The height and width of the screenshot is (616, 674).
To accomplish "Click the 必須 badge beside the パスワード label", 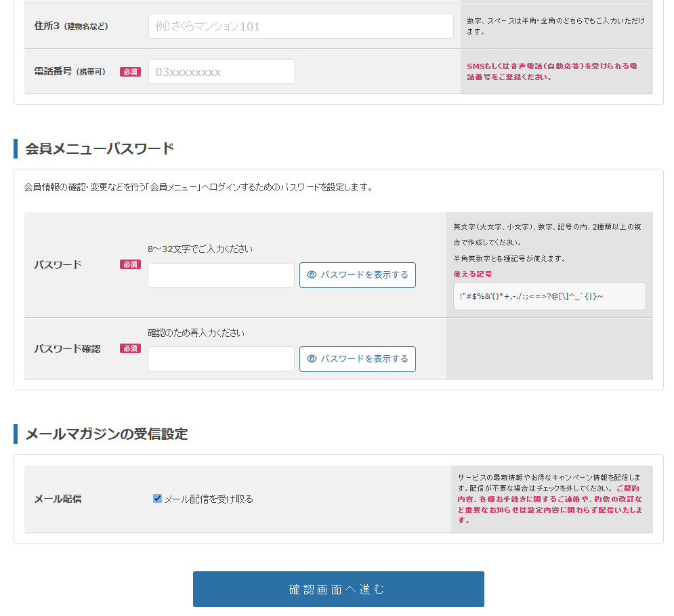I will click(130, 265).
